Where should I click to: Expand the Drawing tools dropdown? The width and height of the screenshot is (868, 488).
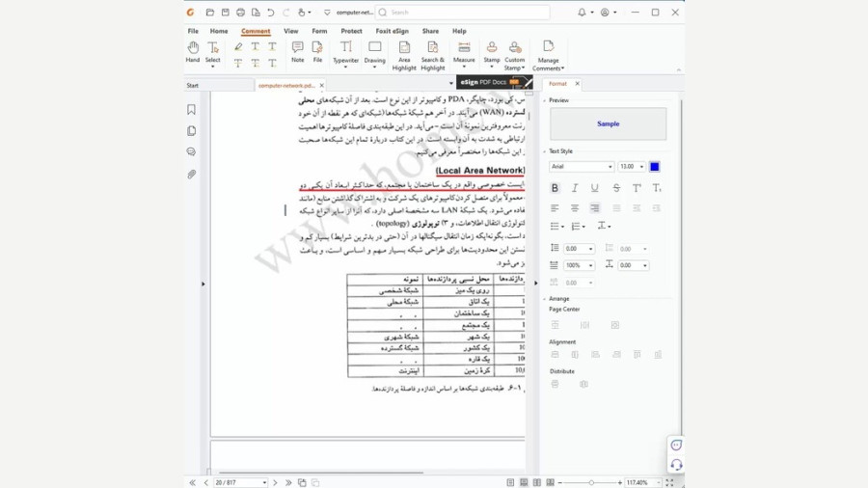click(375, 67)
